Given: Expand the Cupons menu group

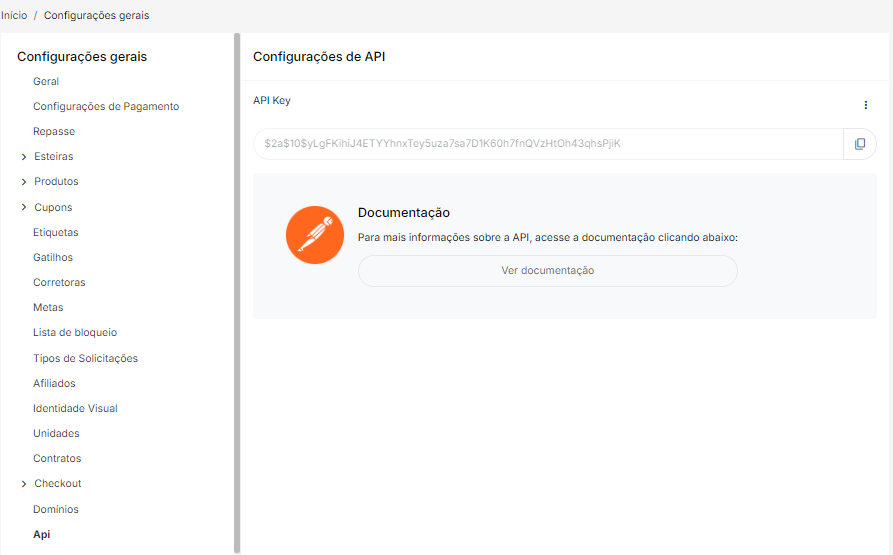Looking at the screenshot, I should (23, 208).
